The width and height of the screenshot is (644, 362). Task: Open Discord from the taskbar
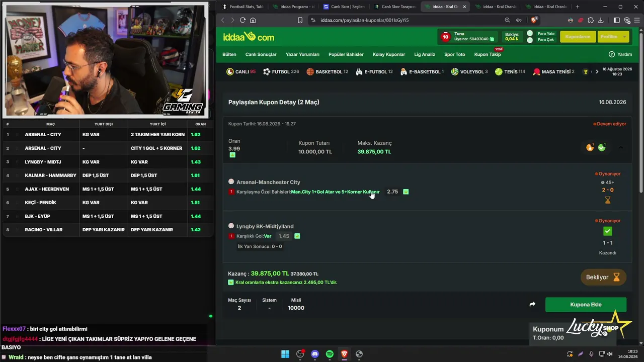[x=315, y=354]
